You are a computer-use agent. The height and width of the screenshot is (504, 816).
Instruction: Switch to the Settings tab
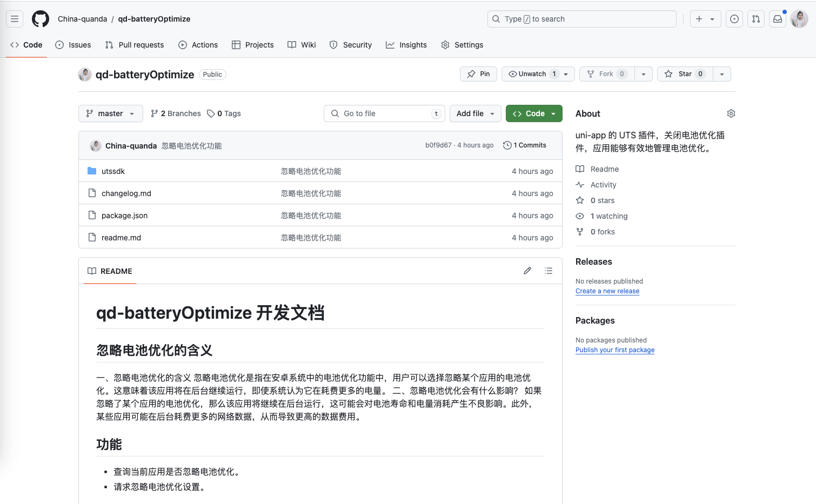(463, 45)
